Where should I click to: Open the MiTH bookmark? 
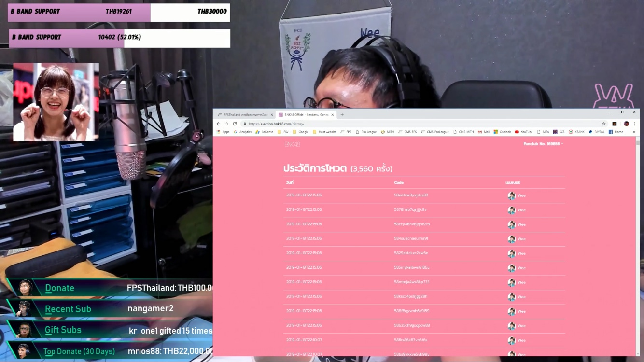(387, 132)
